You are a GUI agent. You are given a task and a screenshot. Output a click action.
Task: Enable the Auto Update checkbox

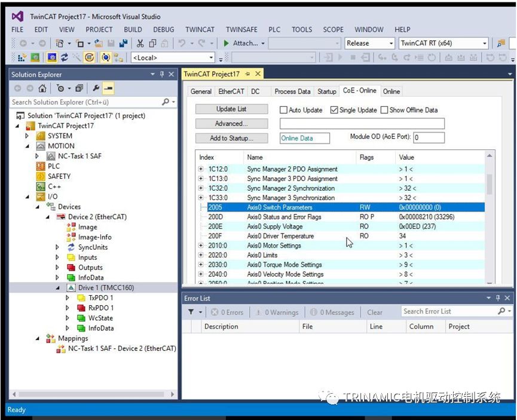point(284,110)
